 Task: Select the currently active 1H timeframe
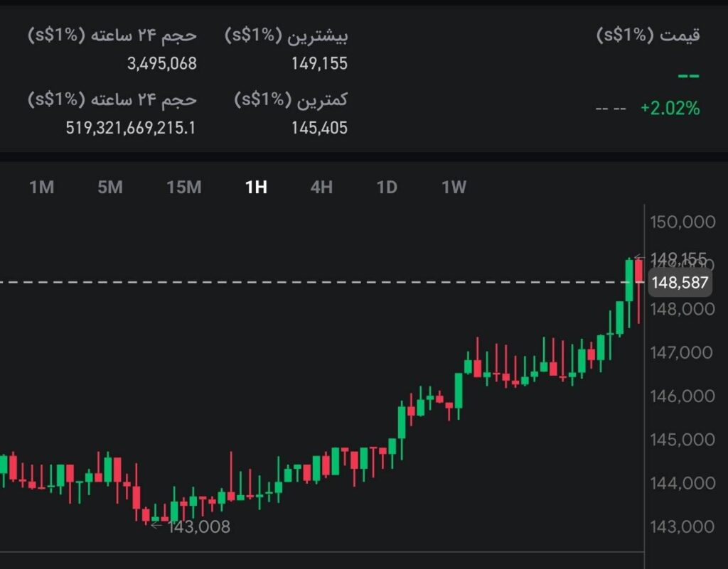(x=256, y=187)
